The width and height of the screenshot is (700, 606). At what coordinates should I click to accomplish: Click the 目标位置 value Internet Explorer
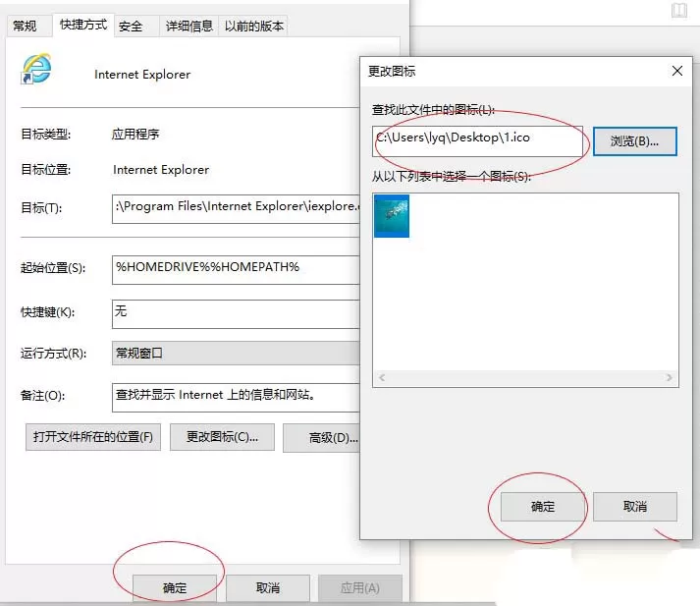tap(161, 170)
